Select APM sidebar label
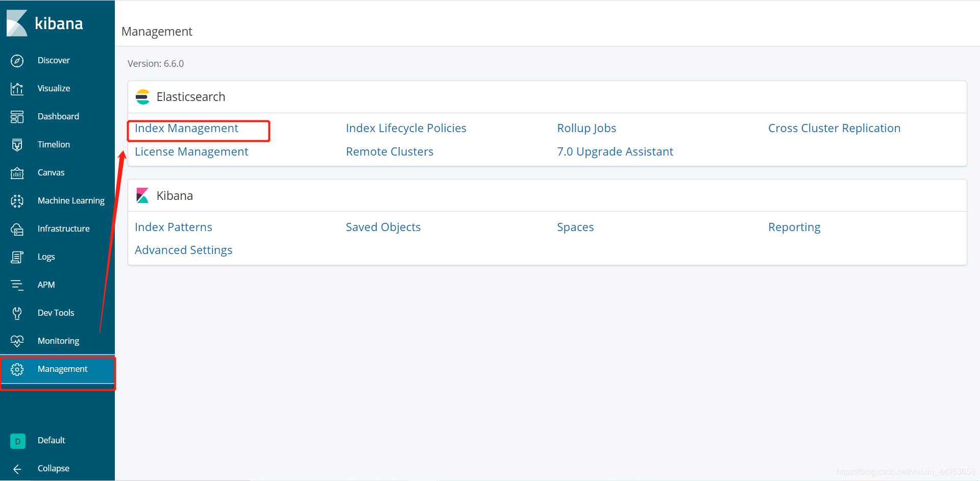This screenshot has height=481, width=980. [x=46, y=285]
